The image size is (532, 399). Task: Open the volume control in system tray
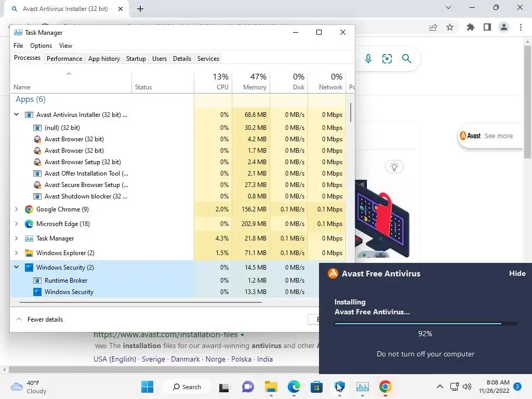[467, 387]
